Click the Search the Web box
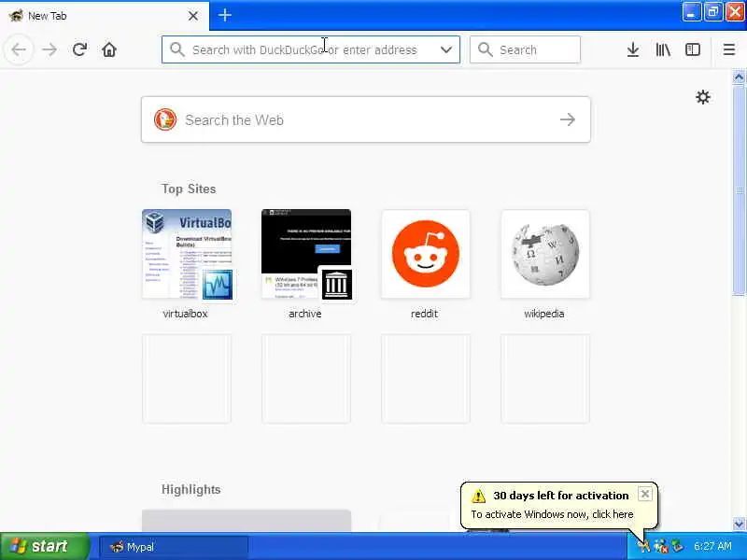747x560 pixels. [366, 119]
